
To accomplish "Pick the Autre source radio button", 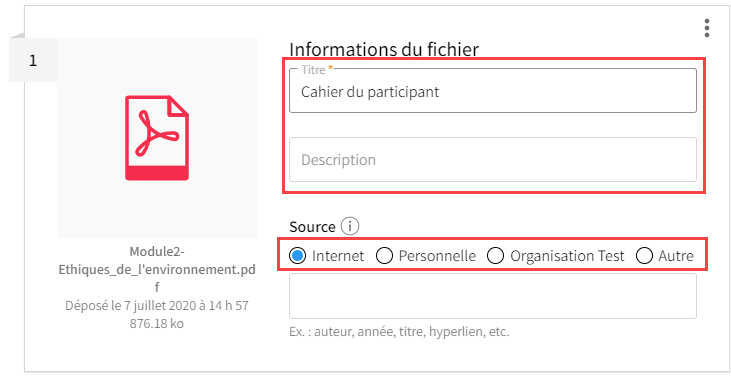I will click(x=644, y=255).
